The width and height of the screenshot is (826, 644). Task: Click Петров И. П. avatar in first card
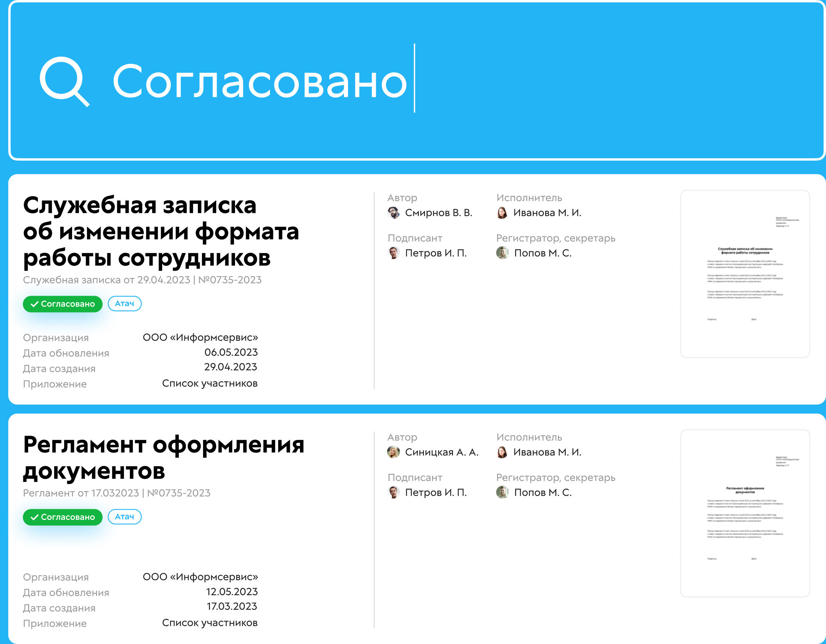pos(393,253)
